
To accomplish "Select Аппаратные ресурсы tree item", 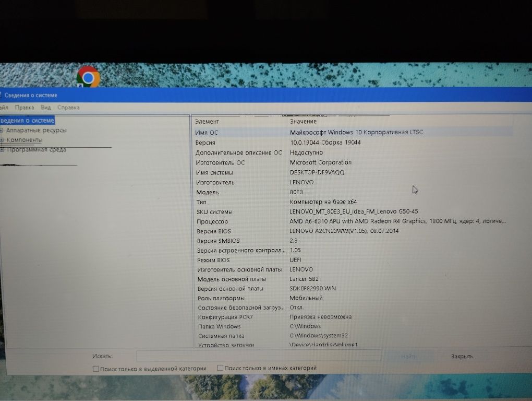I will [37, 130].
